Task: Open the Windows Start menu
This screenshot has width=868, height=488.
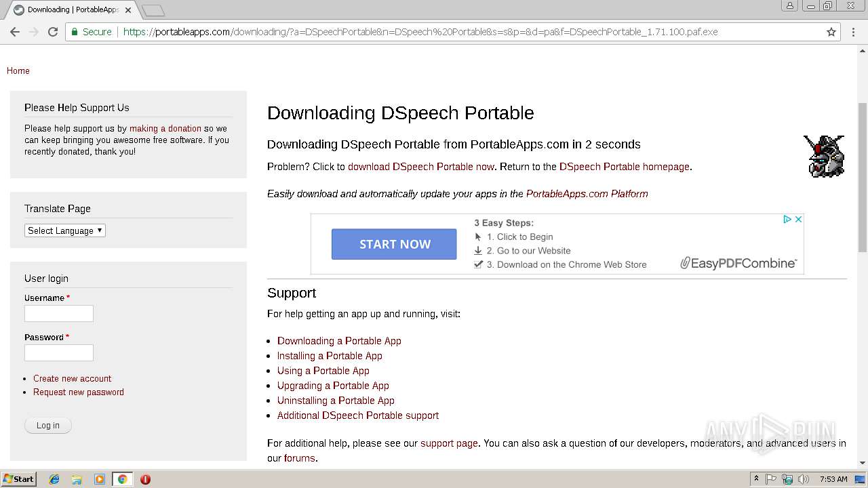Action: coord(19,479)
